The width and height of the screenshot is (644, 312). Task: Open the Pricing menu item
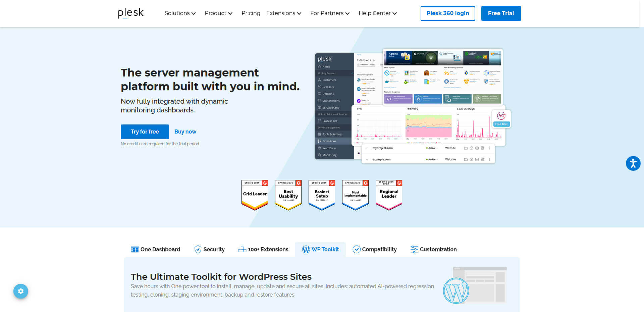pyautogui.click(x=251, y=13)
